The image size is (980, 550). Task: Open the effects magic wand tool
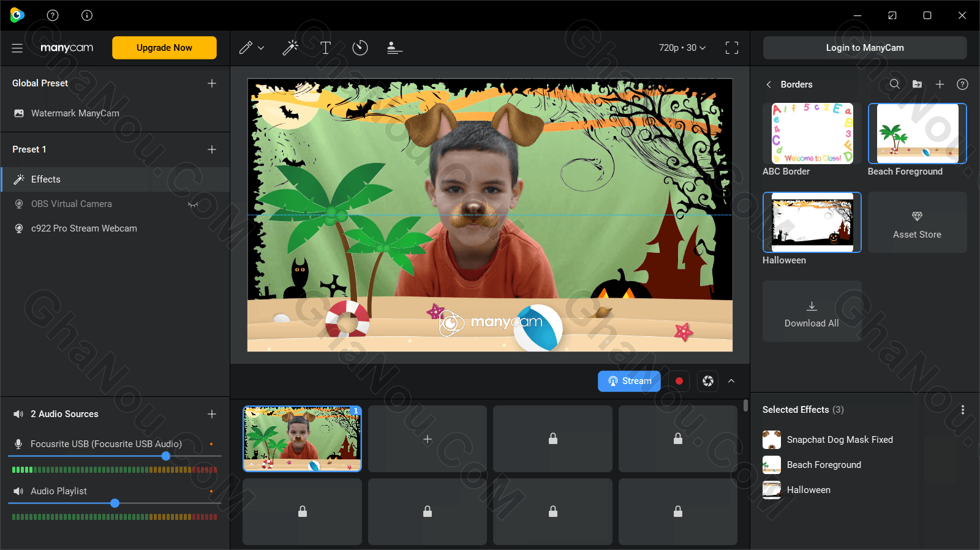[290, 48]
